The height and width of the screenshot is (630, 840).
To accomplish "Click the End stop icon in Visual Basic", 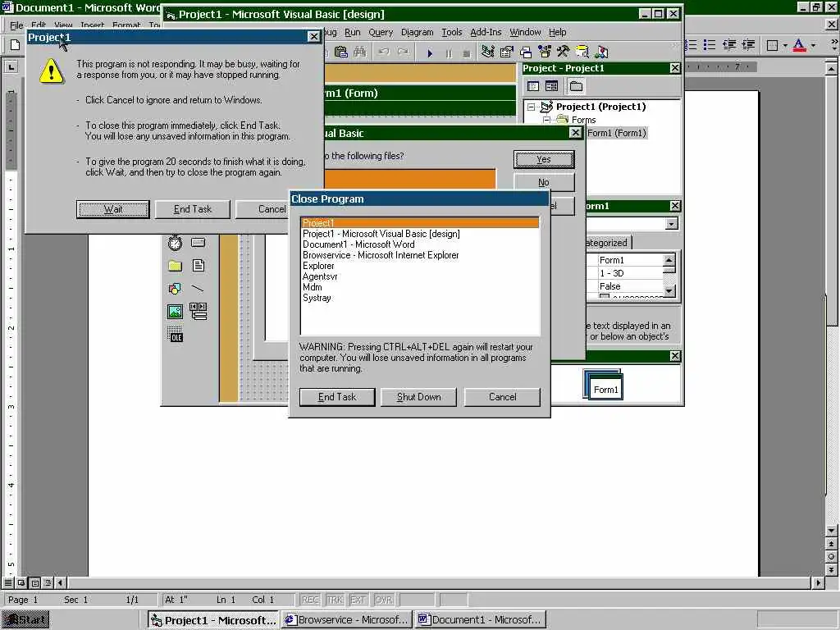I will coord(467,53).
